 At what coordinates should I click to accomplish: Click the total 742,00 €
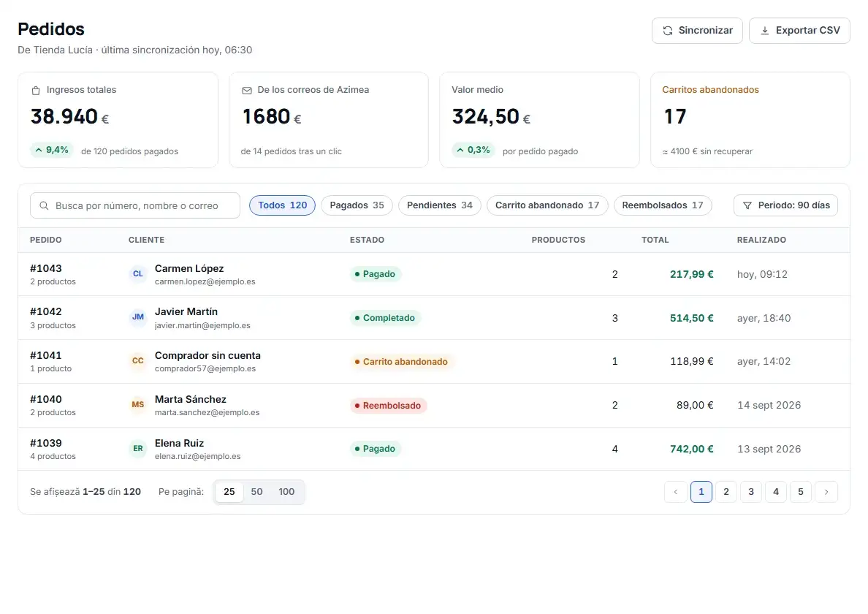(x=691, y=449)
